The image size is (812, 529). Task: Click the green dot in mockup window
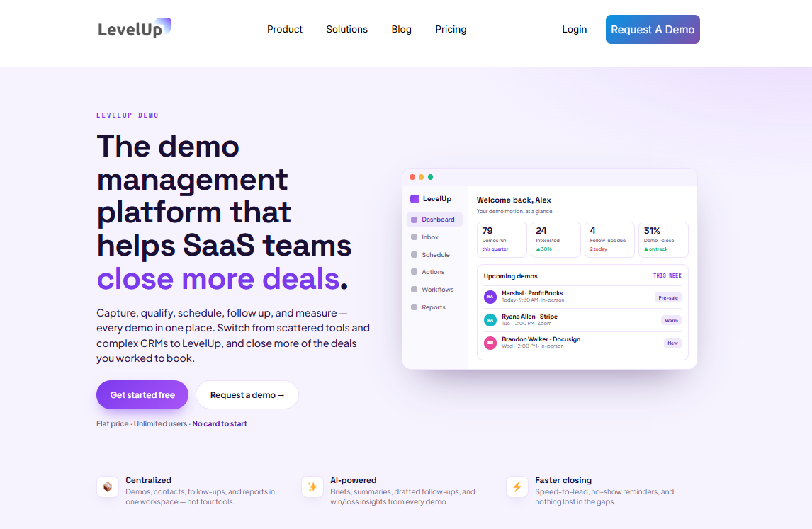430,177
